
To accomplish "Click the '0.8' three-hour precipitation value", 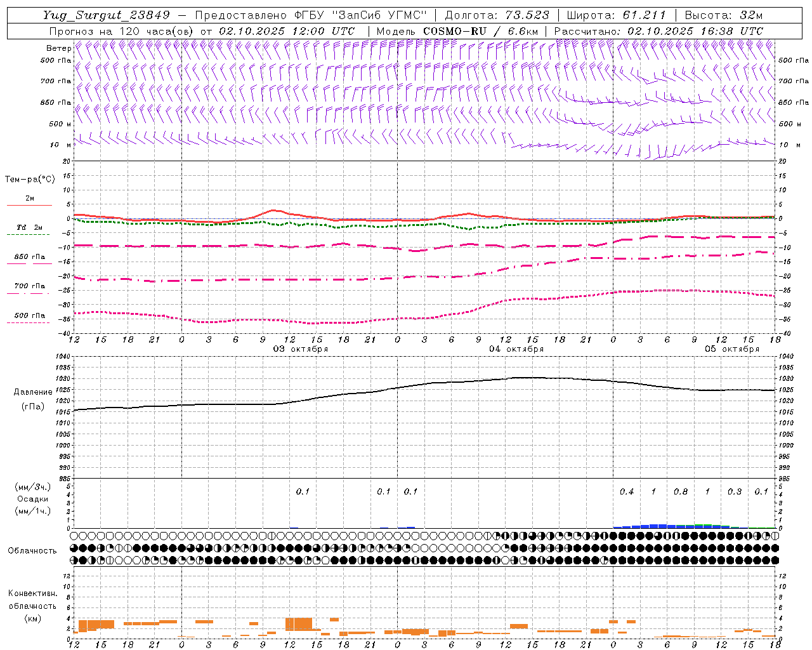I will [681, 491].
